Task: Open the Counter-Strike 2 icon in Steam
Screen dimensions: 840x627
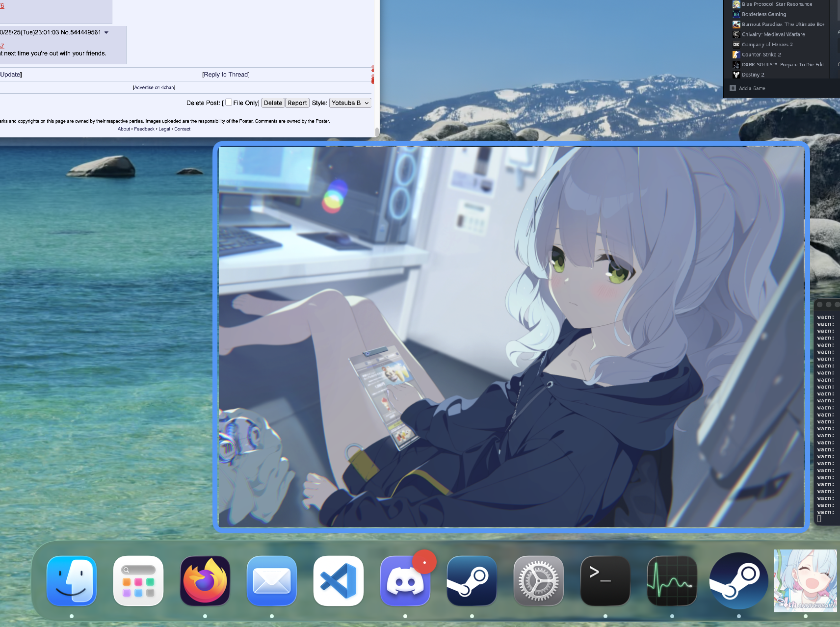Action: point(736,54)
